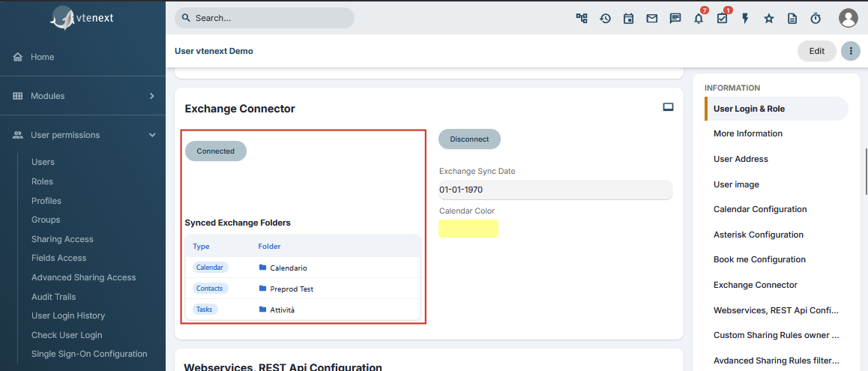Click the Tasks type tag
The height and width of the screenshot is (371, 868).
205,310
